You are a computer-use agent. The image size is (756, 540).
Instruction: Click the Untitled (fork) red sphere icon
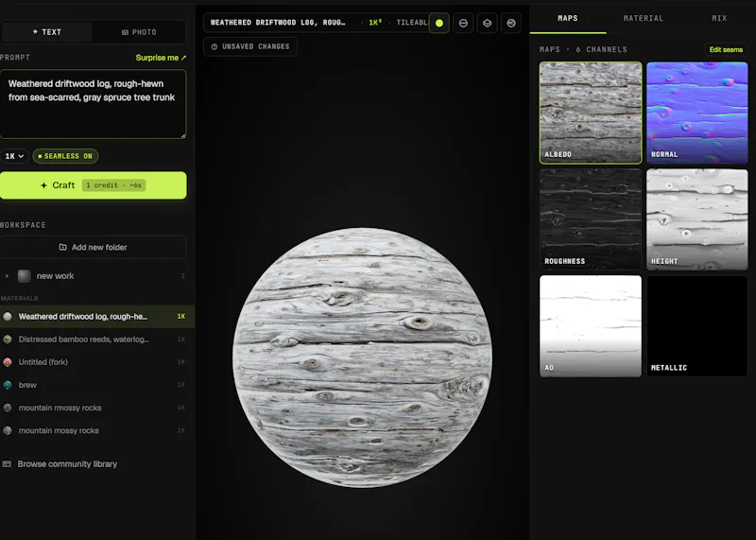8,362
